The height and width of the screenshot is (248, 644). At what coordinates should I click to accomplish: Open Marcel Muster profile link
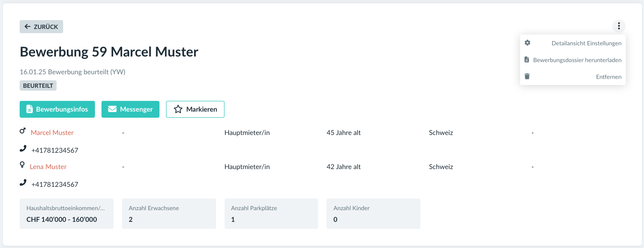(x=52, y=133)
